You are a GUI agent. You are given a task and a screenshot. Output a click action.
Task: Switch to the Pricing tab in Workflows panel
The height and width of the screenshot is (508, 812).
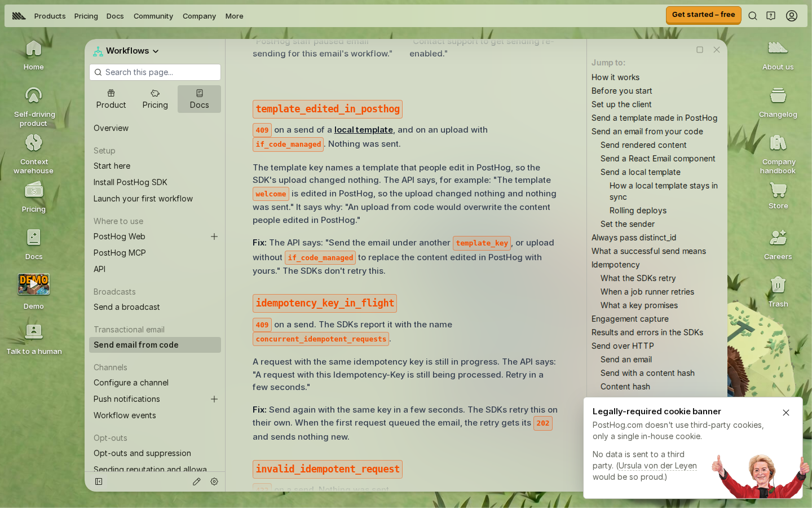pos(155,99)
